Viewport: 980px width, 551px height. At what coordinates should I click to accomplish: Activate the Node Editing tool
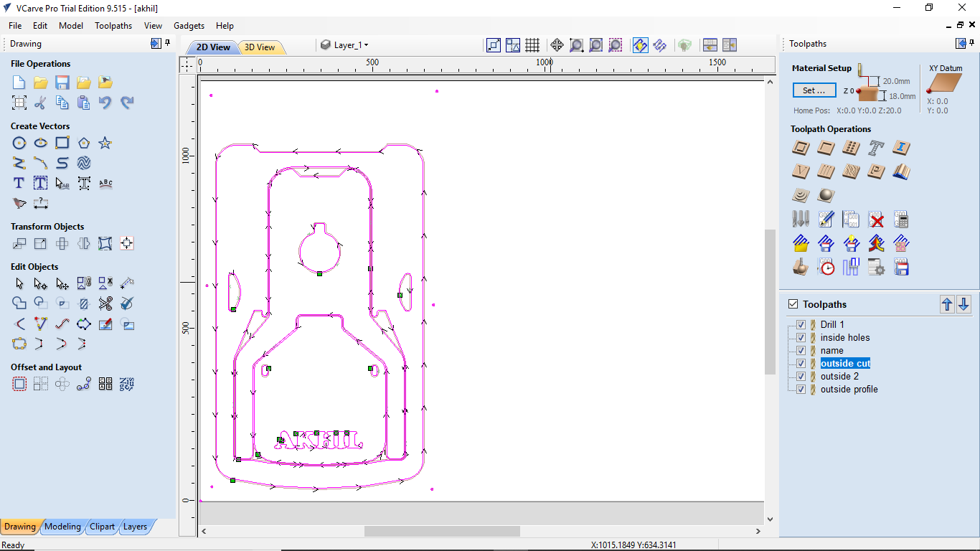[x=41, y=283]
